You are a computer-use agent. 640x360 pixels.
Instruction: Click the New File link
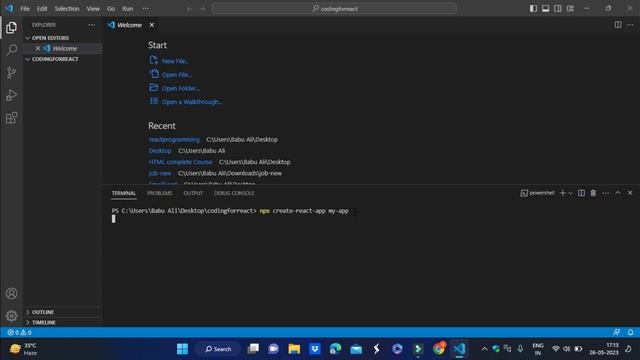pos(175,61)
